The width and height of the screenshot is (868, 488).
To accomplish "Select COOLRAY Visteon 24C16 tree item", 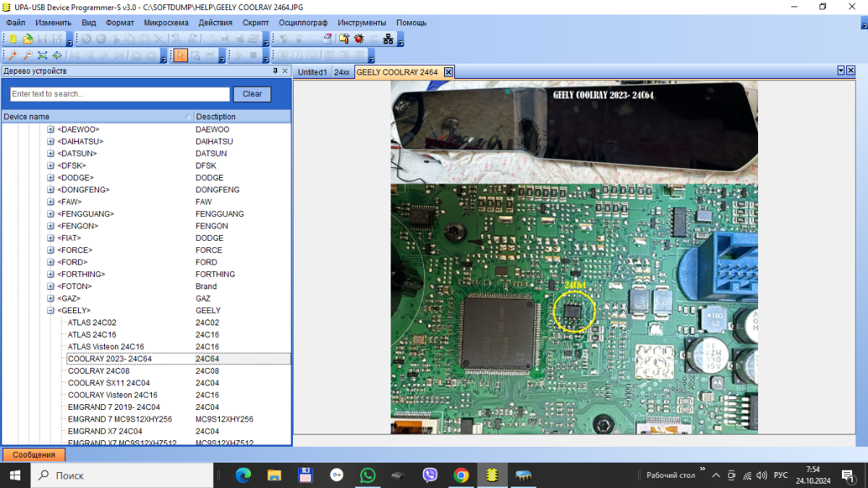I will coord(113,395).
